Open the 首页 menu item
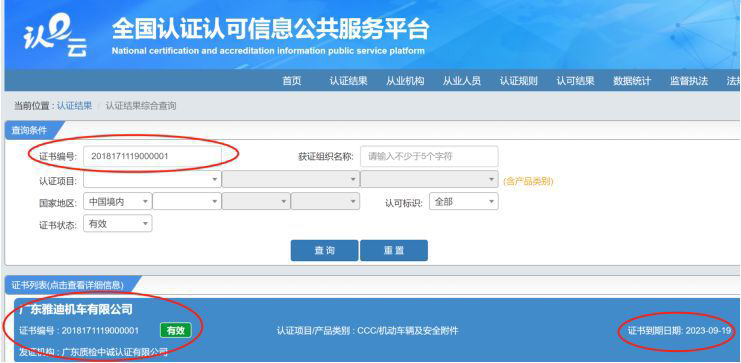The height and width of the screenshot is (363, 741). pyautogui.click(x=292, y=81)
